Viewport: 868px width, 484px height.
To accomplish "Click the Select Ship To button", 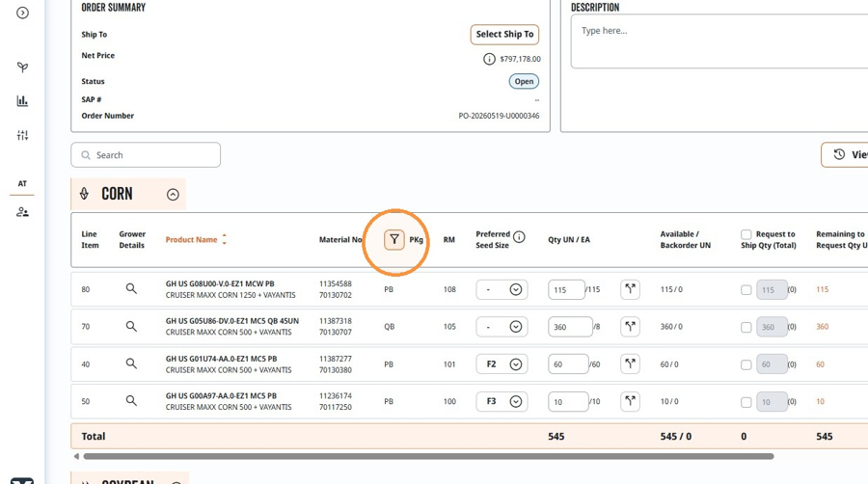I will click(504, 35).
